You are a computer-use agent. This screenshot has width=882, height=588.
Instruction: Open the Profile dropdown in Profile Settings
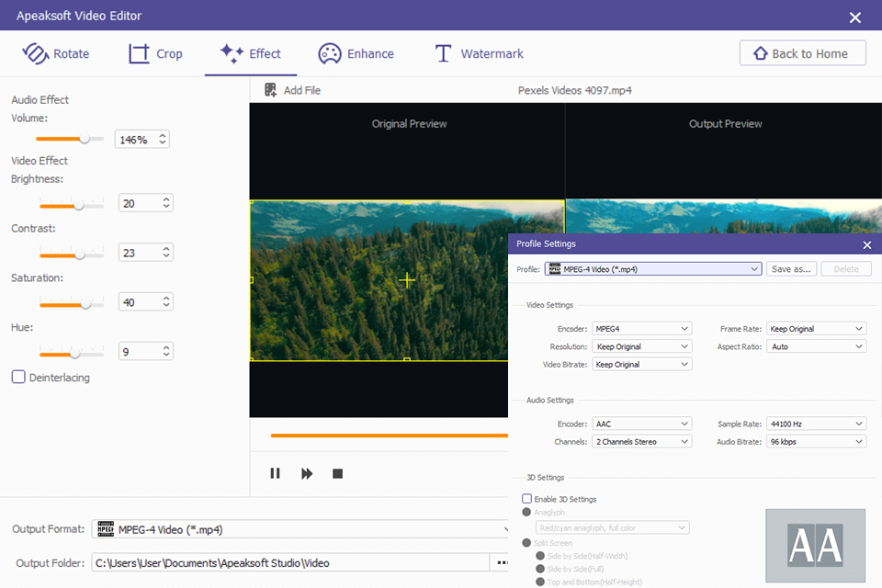(x=653, y=269)
